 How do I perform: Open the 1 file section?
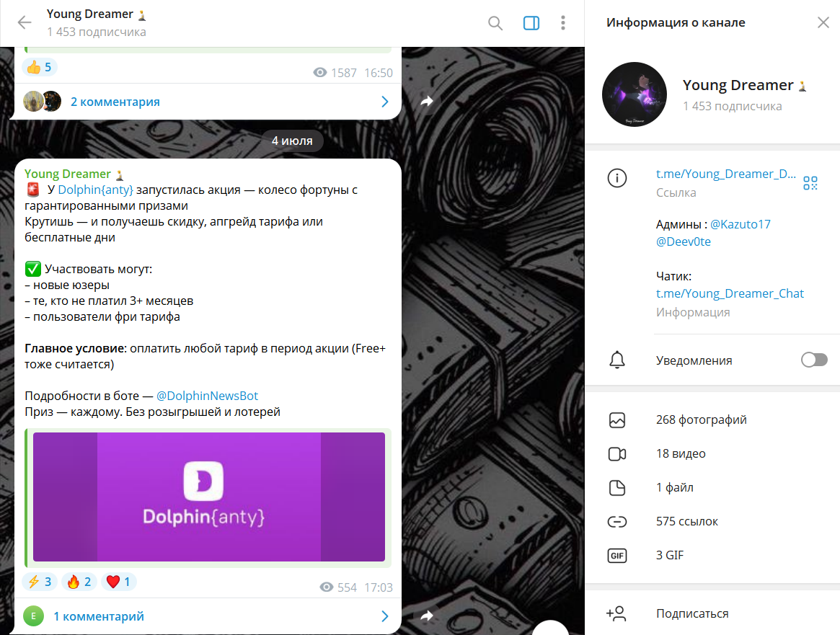click(x=712, y=488)
